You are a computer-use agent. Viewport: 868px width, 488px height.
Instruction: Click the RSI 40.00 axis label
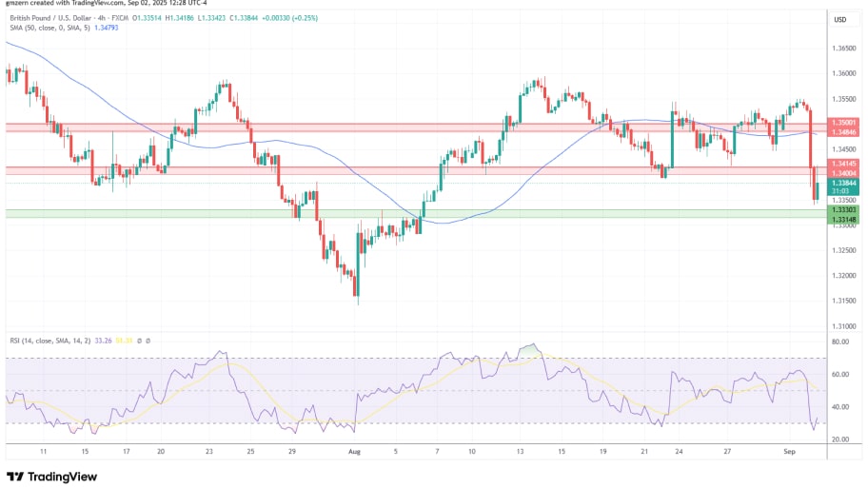(840, 407)
